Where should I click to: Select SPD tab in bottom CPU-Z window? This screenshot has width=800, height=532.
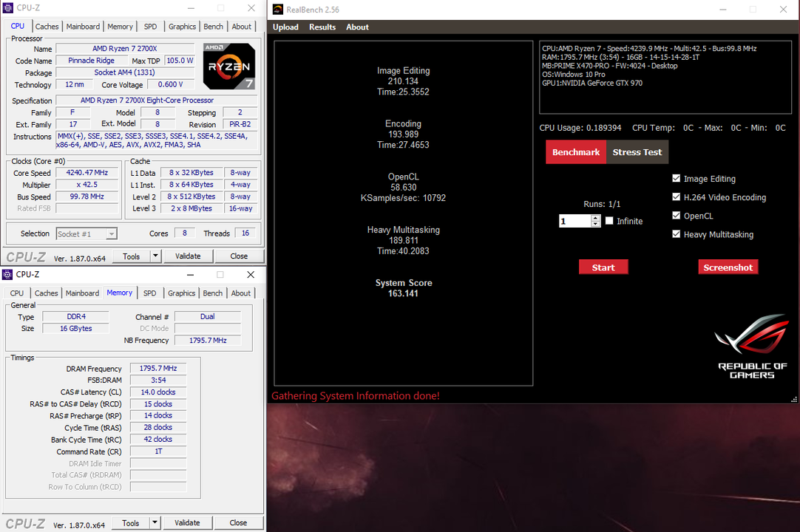point(150,293)
